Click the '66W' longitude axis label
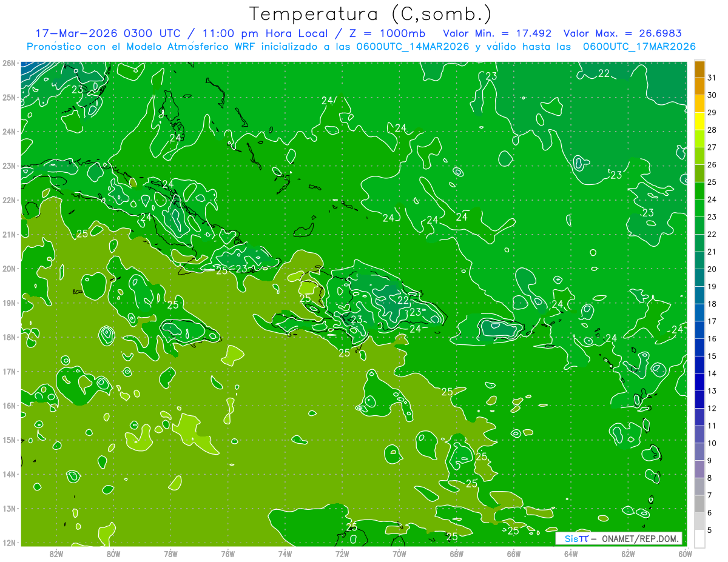 coord(514,554)
